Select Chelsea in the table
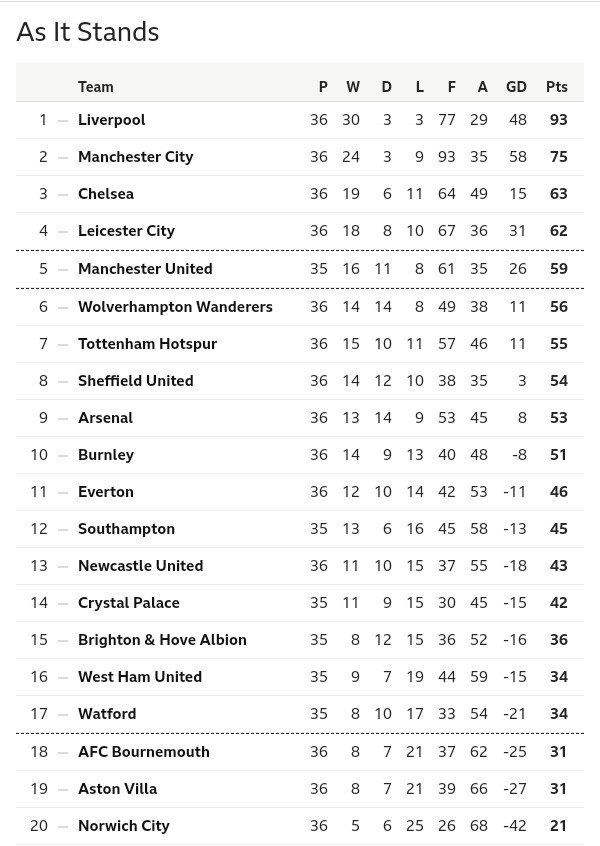The height and width of the screenshot is (846, 600). (106, 194)
